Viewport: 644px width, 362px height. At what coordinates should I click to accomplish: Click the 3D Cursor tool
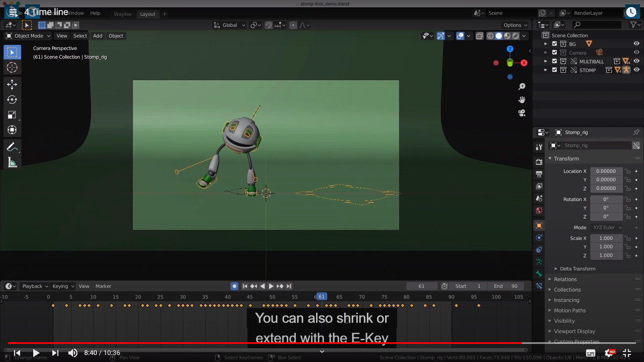tap(12, 68)
